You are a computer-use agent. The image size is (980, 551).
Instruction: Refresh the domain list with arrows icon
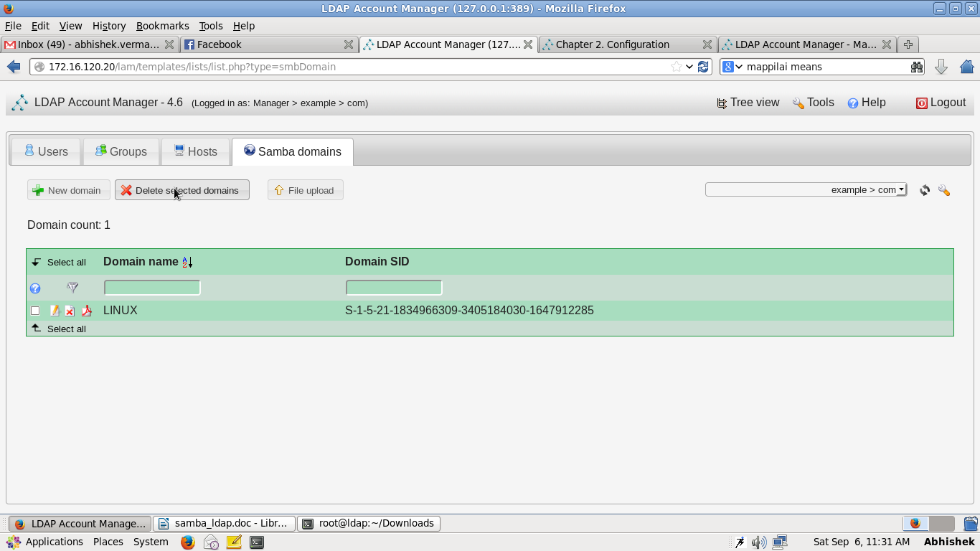point(924,190)
